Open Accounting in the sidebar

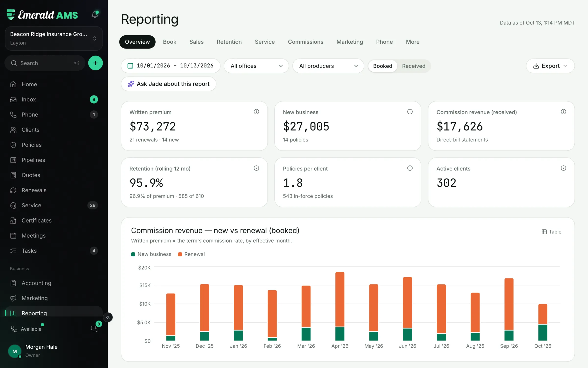pyautogui.click(x=54, y=283)
